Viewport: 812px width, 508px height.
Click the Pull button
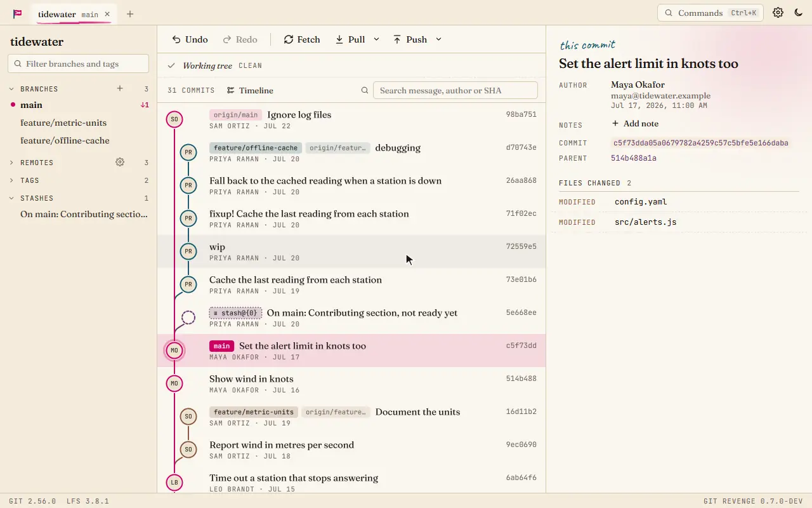pos(350,39)
